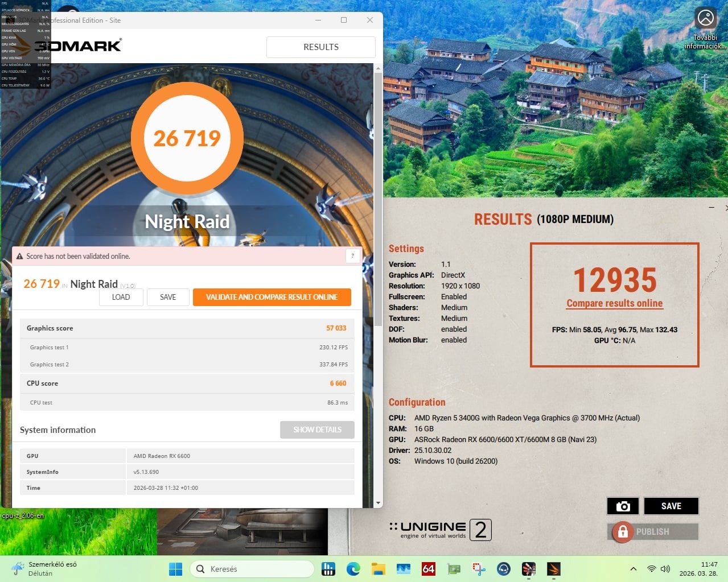Click the CPU score value 6 660
The image size is (728, 582).
point(338,383)
